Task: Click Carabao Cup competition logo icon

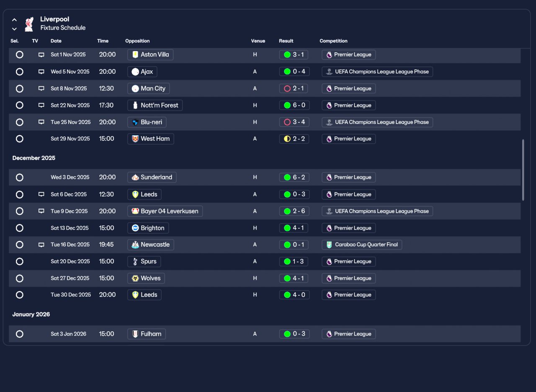Action: point(329,245)
